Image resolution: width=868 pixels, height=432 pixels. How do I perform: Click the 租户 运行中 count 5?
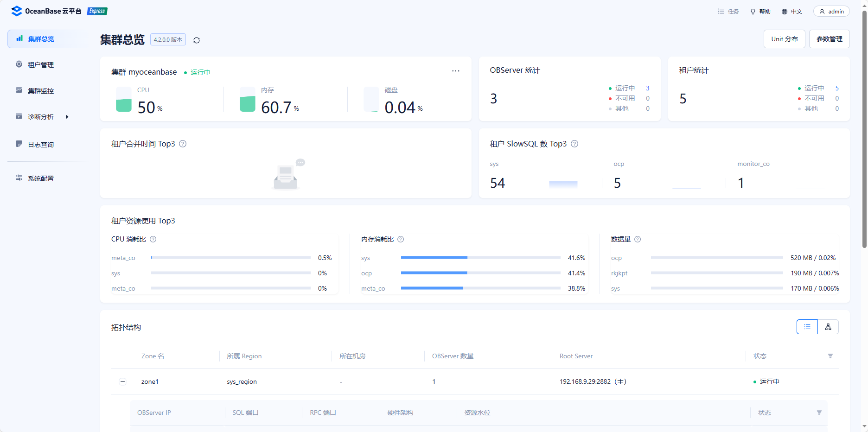tap(837, 88)
